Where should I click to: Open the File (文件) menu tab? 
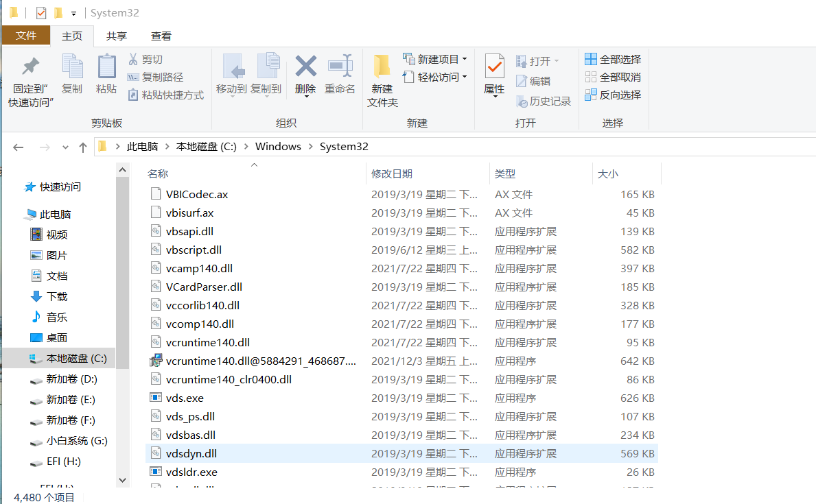[26, 36]
